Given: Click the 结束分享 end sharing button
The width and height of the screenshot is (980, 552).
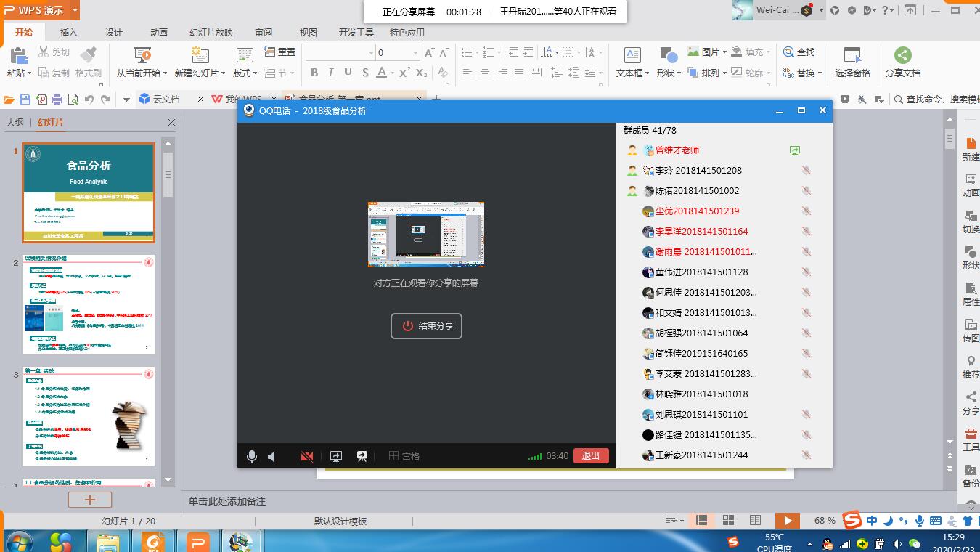Looking at the screenshot, I should coord(426,326).
